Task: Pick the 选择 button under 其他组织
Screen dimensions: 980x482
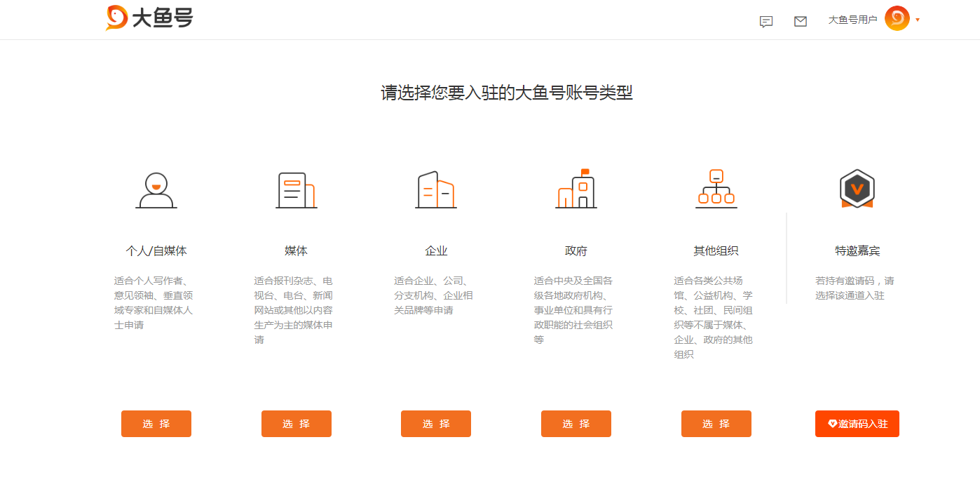Action: [x=716, y=424]
